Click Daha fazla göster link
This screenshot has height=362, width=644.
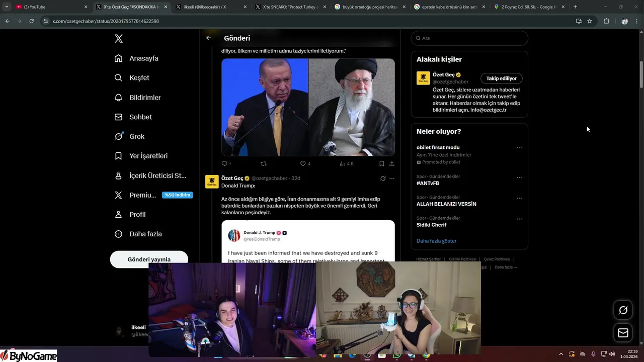point(436,241)
